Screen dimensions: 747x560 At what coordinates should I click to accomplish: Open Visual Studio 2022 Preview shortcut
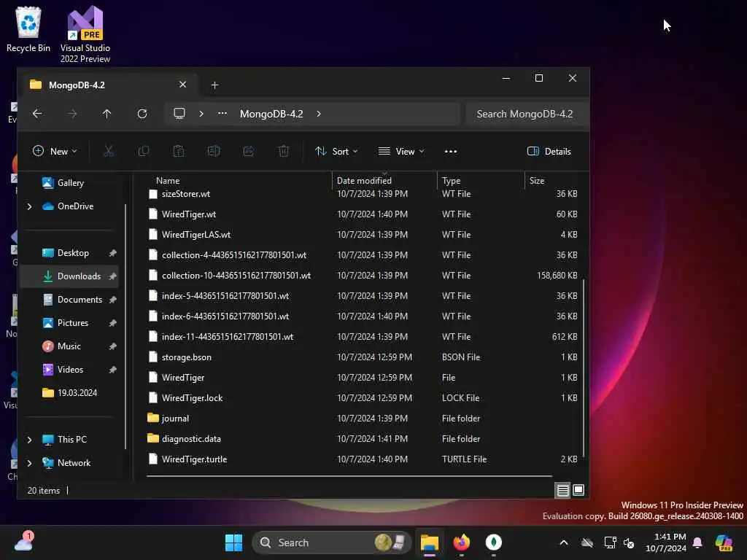[85, 34]
